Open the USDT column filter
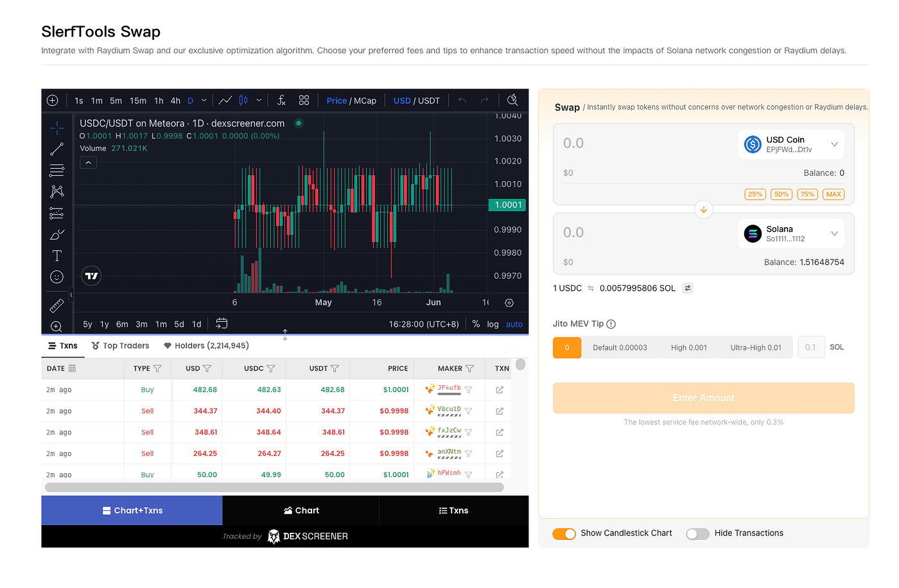The image size is (899, 588). coord(335,368)
